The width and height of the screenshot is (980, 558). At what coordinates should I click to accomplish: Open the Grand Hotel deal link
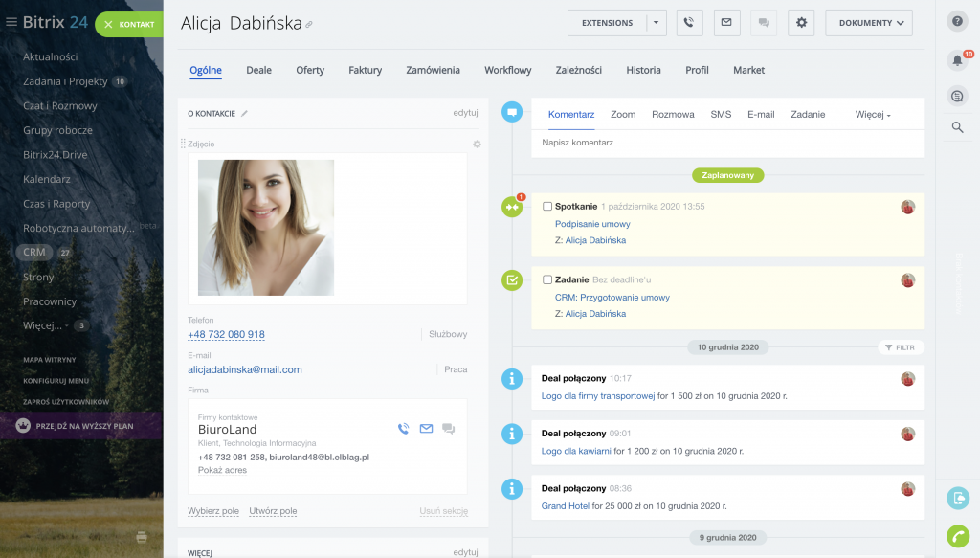coord(567,505)
